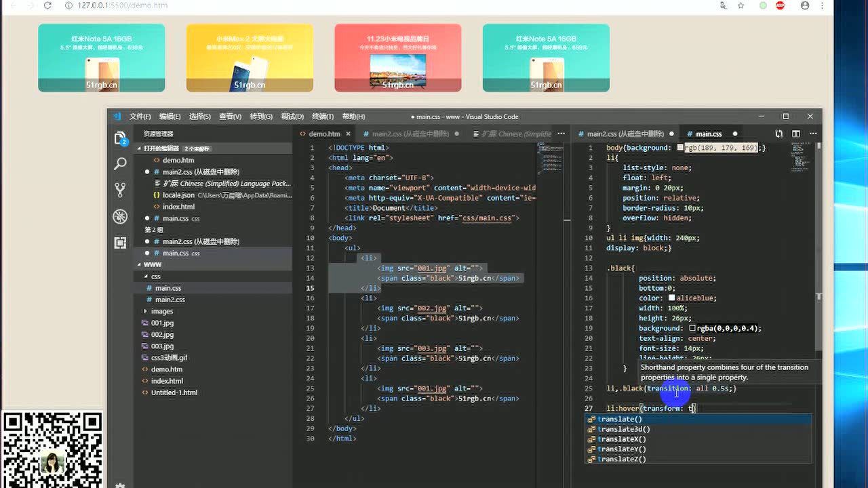Select translate() from the suggestion list
Viewport: 868px width, 488px height.
click(x=698, y=420)
